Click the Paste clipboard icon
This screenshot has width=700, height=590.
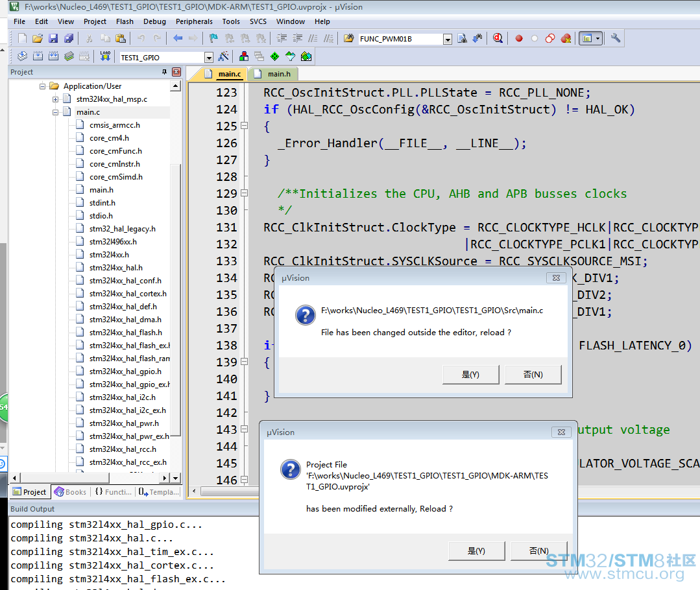121,38
